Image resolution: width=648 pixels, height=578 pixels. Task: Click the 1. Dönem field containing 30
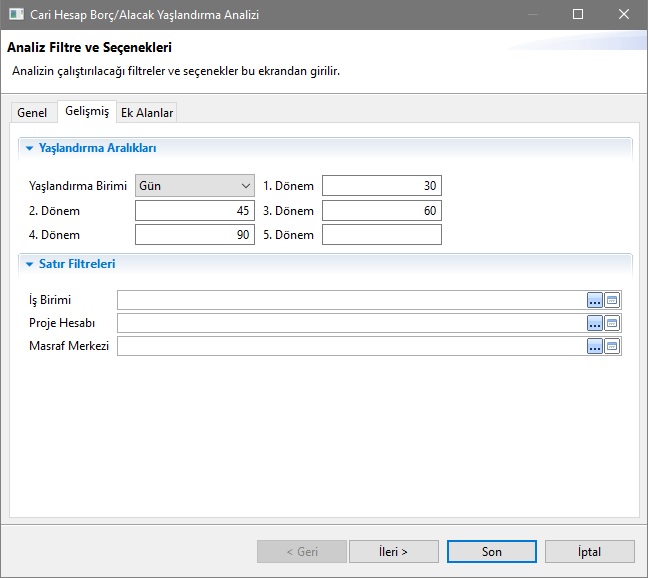click(x=381, y=186)
